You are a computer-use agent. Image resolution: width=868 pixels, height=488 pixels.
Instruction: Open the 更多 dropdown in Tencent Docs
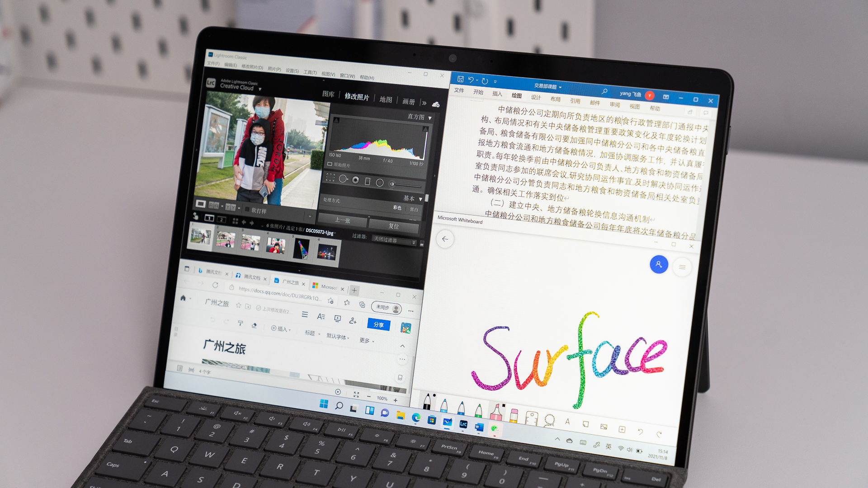click(x=367, y=340)
